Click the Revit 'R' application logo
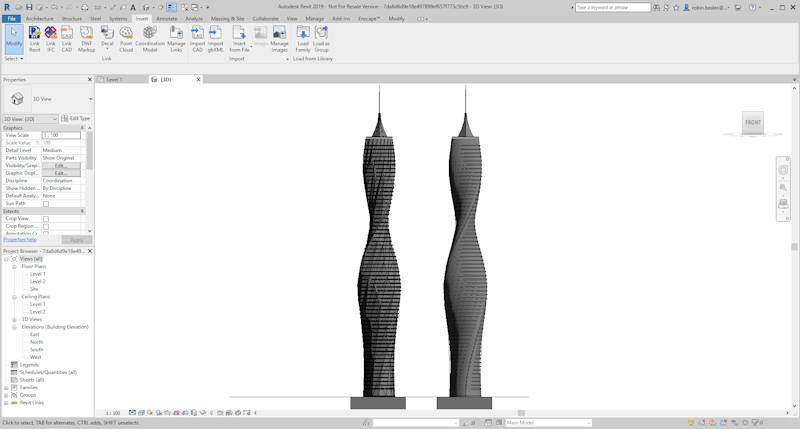Image resolution: width=800 pixels, height=429 pixels. pyautogui.click(x=7, y=7)
